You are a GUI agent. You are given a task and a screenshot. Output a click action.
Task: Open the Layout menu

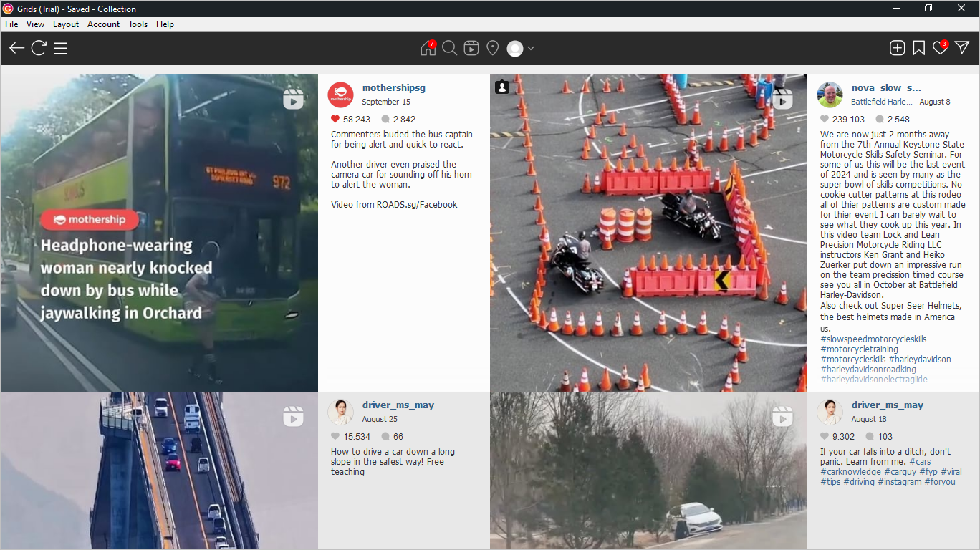click(x=66, y=24)
